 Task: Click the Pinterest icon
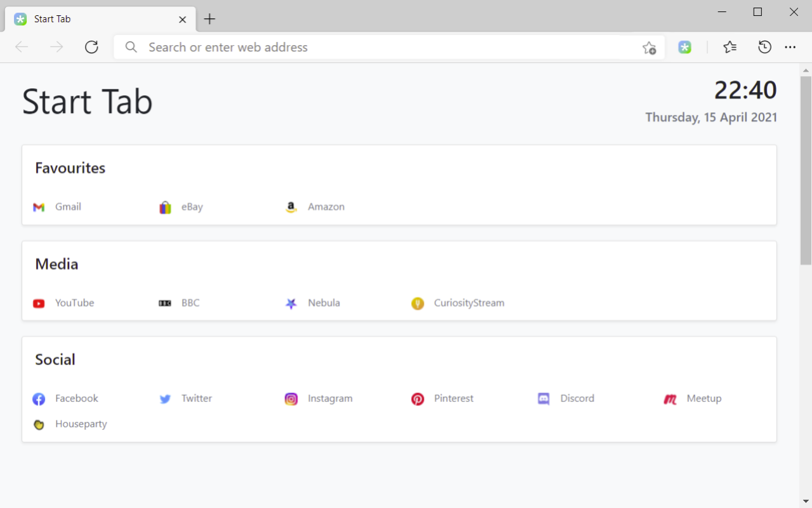point(417,399)
